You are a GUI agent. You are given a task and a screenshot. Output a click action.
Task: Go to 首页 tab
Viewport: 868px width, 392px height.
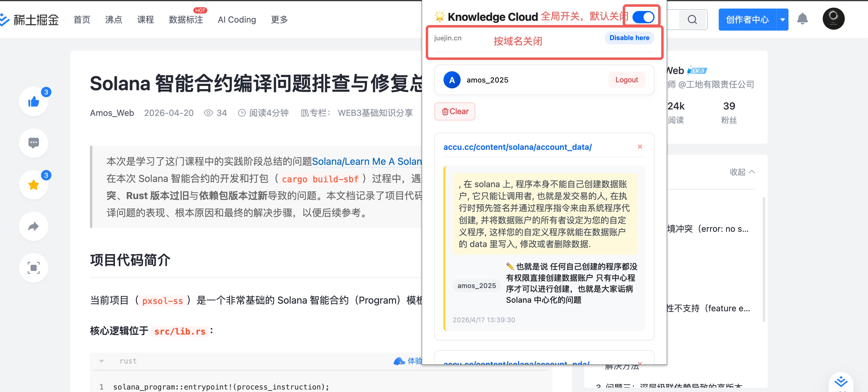pos(82,20)
